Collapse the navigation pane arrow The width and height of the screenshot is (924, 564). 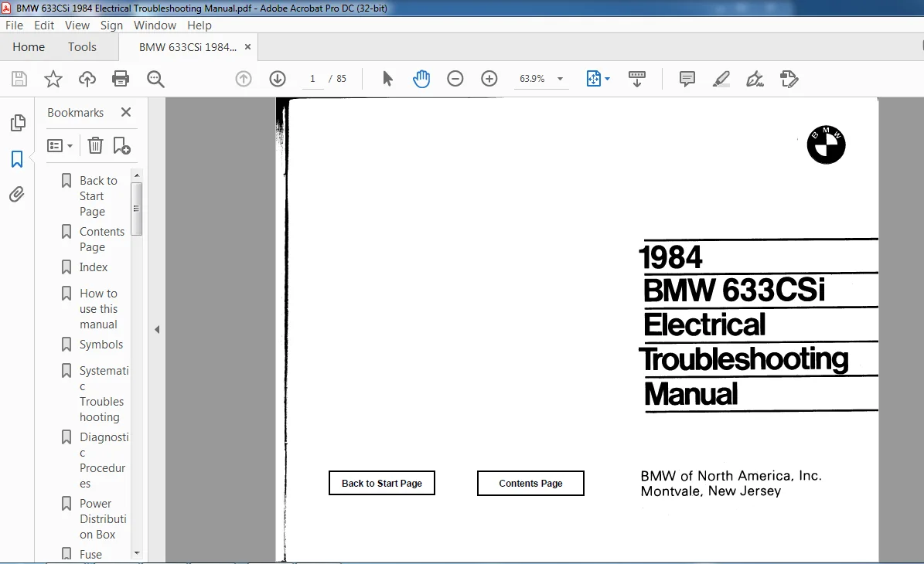[157, 330]
